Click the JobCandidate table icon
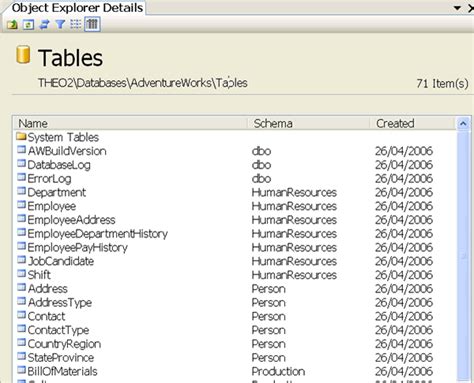The image size is (474, 383). click(21, 260)
